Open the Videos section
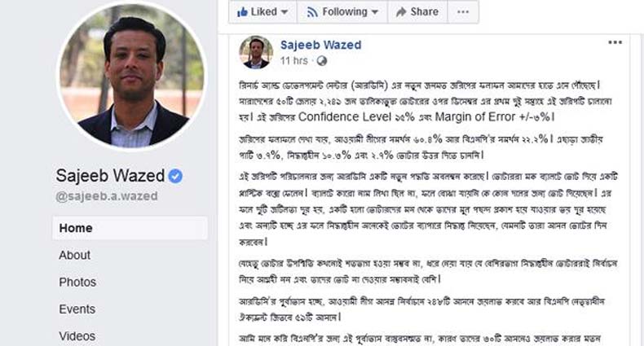This screenshot has height=346, width=644. 77,335
